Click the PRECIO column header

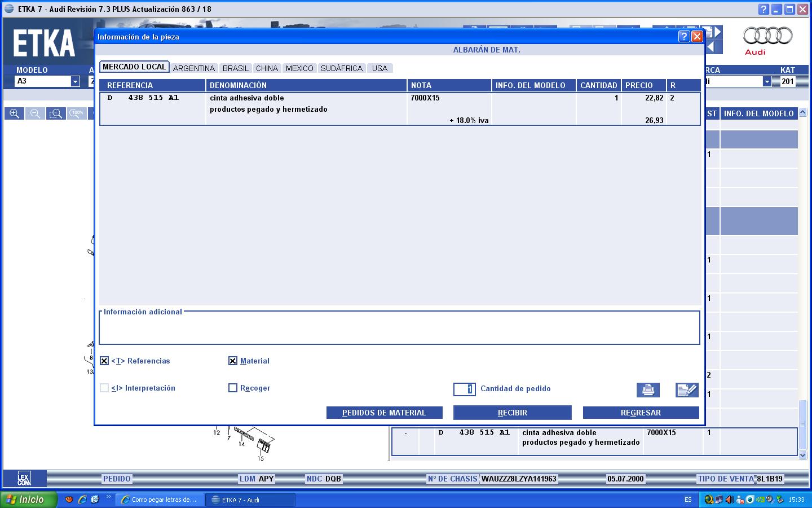(644, 85)
